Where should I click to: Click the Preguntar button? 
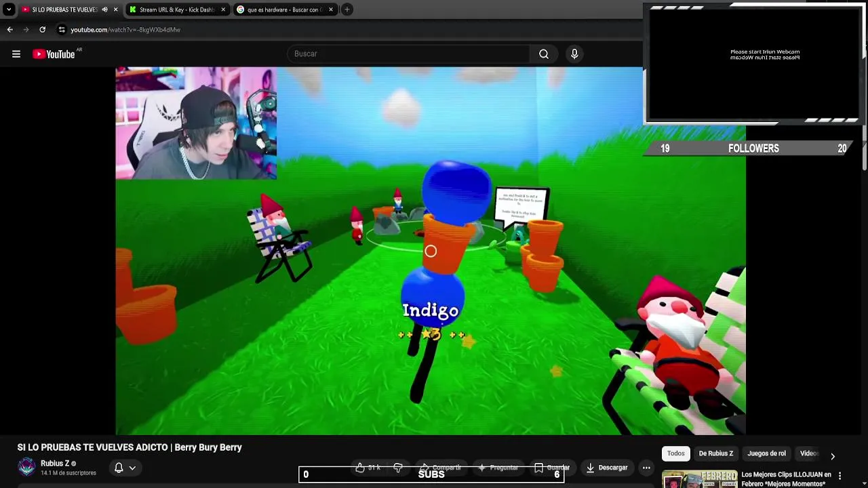pos(498,468)
